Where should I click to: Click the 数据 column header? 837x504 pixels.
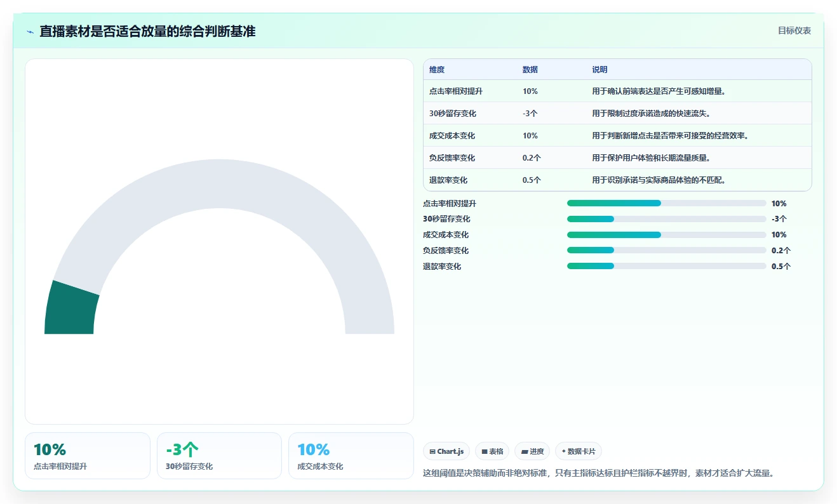coord(530,70)
